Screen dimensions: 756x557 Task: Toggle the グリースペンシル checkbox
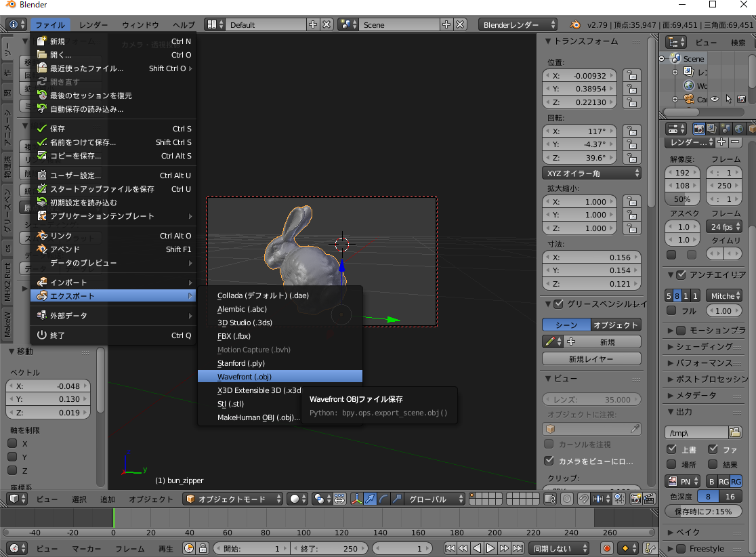pyautogui.click(x=558, y=304)
